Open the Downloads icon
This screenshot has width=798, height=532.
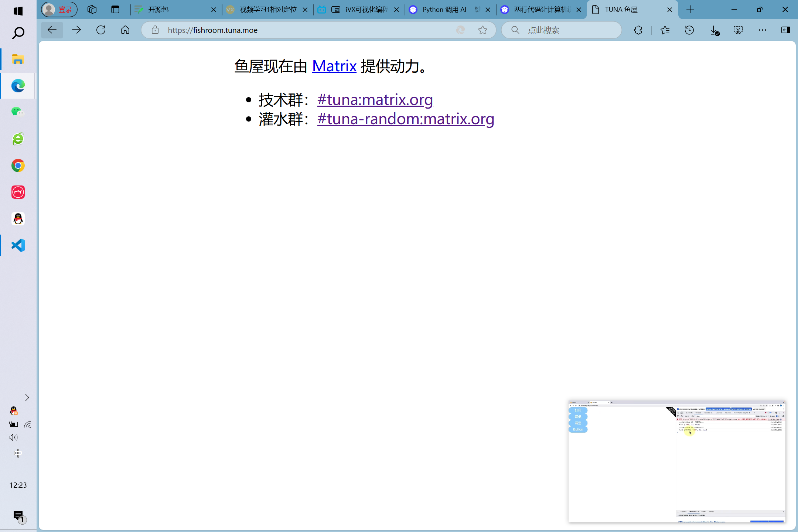coord(715,30)
